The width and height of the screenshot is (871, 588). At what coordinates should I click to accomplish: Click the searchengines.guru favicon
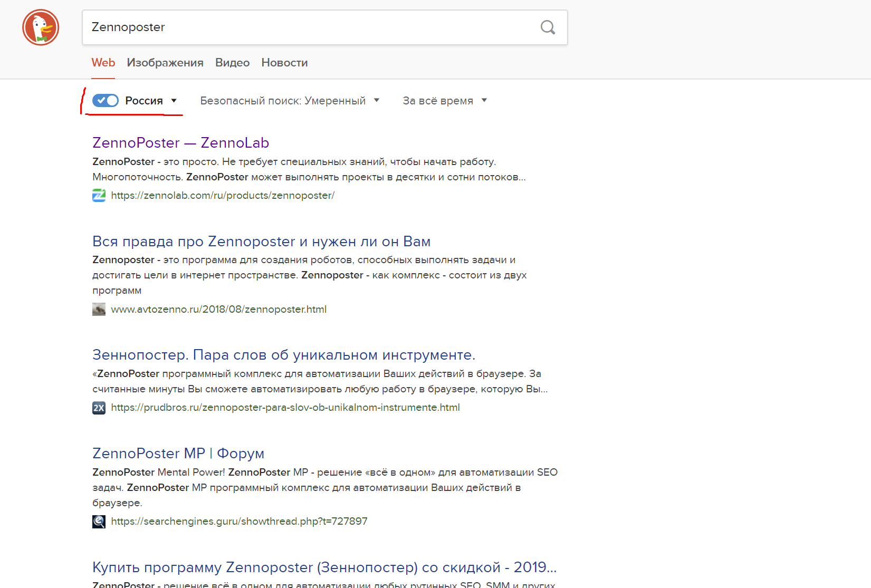pos(99,522)
